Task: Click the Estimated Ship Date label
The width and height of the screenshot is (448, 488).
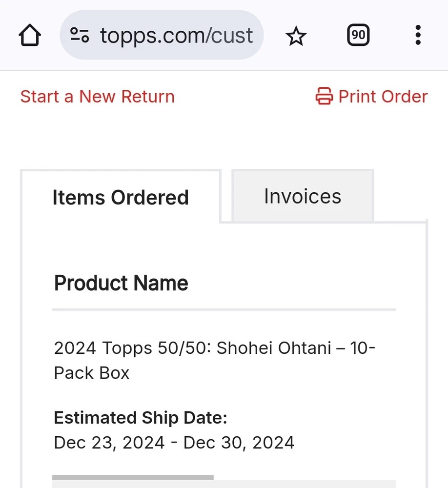Action: 141,418
